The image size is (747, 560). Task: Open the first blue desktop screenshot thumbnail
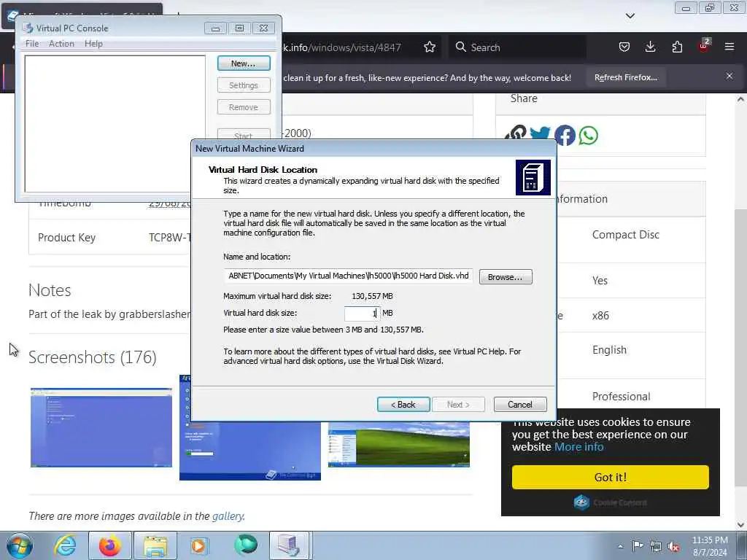pyautogui.click(x=101, y=427)
